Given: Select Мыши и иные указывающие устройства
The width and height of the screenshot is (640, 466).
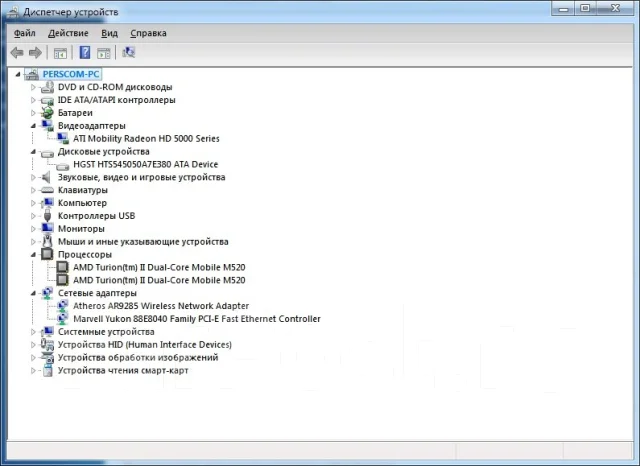Looking at the screenshot, I should (143, 242).
